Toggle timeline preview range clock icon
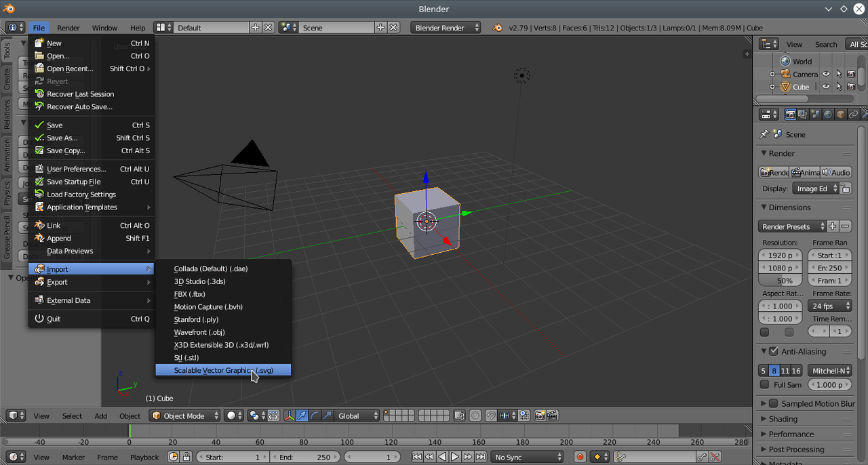Viewport: 868px width, 465px height. click(174, 457)
